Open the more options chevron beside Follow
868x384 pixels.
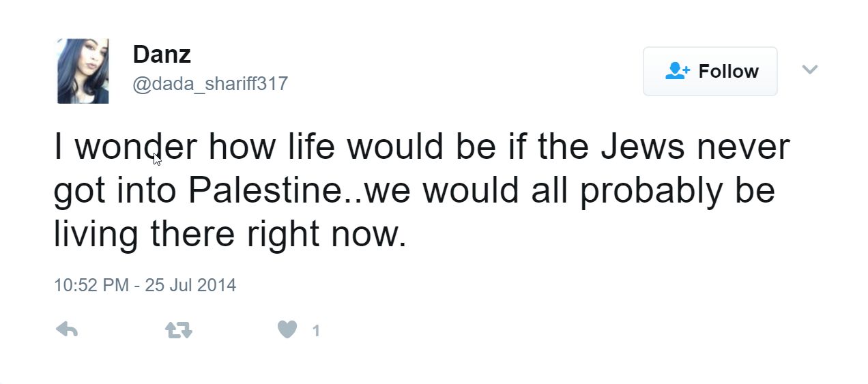809,70
